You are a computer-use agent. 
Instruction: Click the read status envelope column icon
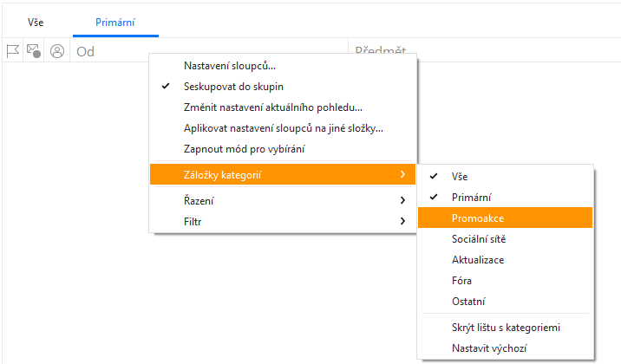(x=35, y=51)
